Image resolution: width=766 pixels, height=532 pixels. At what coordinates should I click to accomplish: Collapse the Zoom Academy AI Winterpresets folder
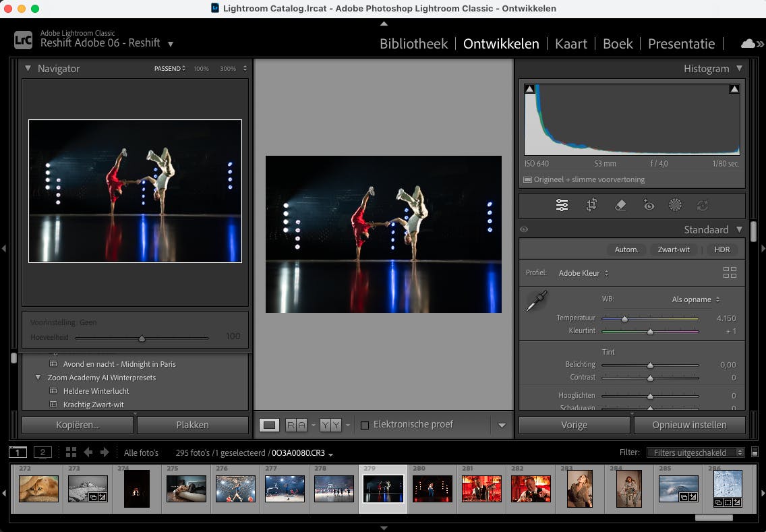38,378
